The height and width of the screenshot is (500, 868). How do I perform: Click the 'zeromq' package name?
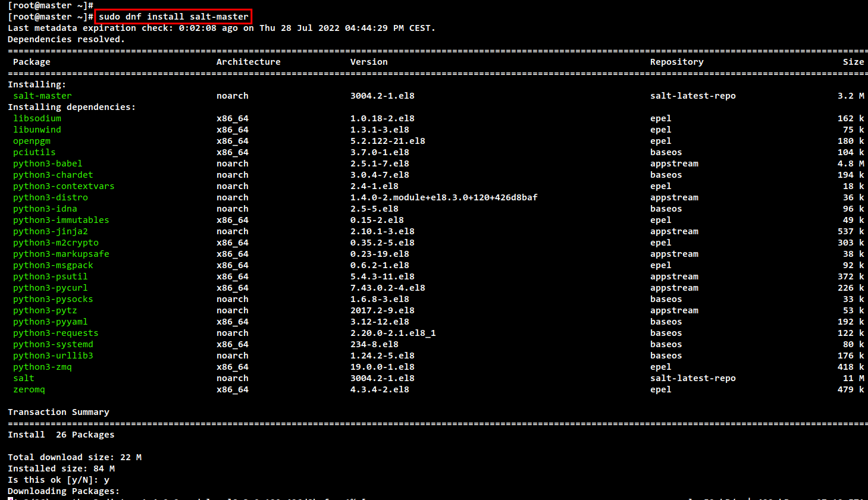(x=29, y=389)
